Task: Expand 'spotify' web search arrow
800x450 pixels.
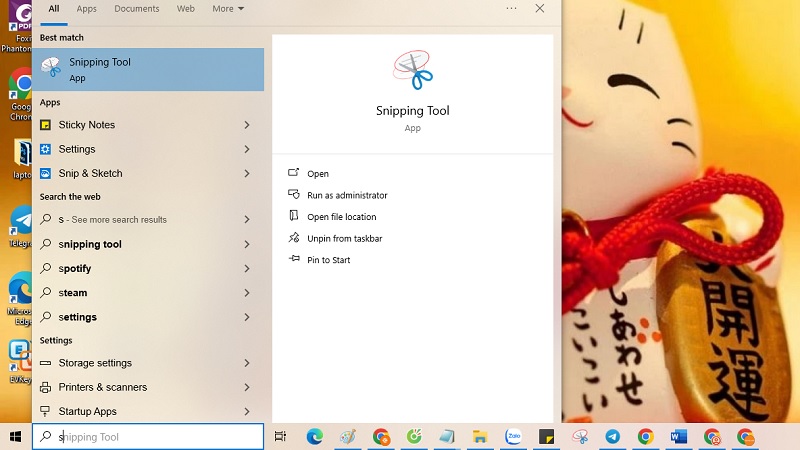Action: click(247, 268)
